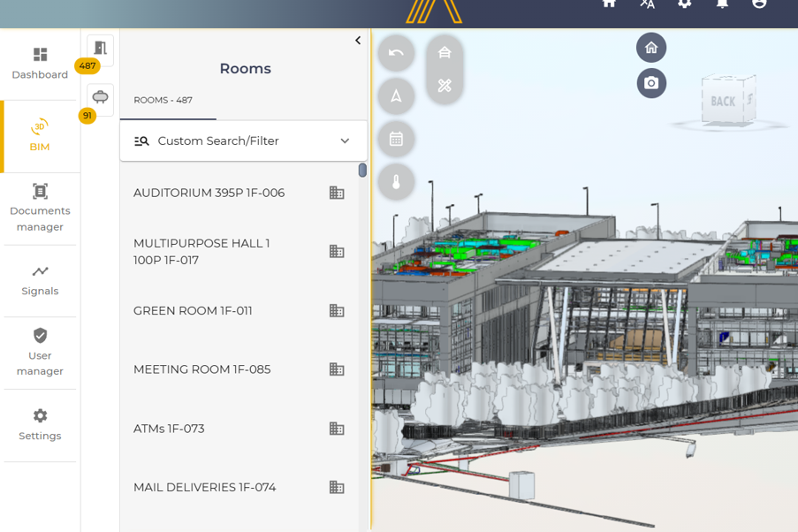Click the undo arrow in the viewer

(396, 53)
